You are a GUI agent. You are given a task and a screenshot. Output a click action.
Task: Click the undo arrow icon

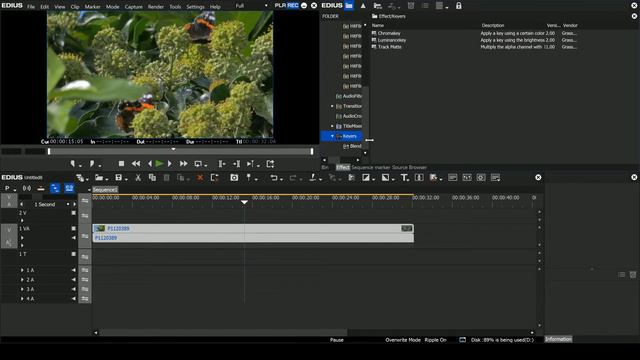point(274,178)
